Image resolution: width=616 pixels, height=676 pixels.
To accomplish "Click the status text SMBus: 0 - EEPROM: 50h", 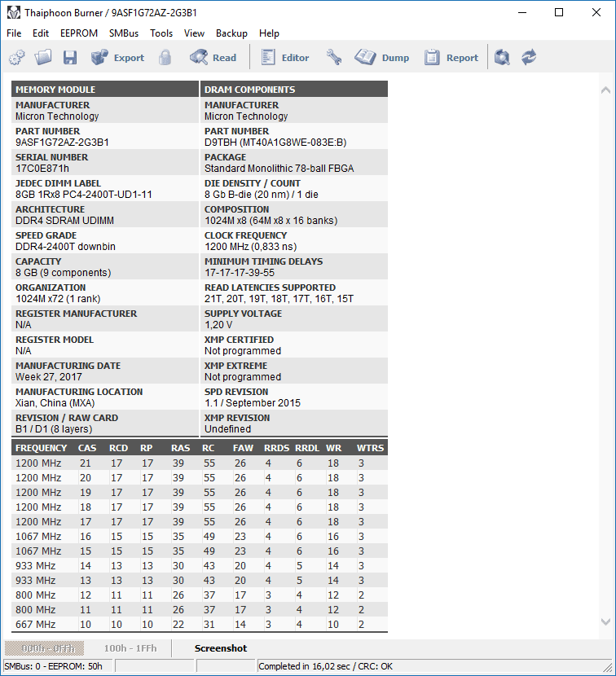I will 54,666.
